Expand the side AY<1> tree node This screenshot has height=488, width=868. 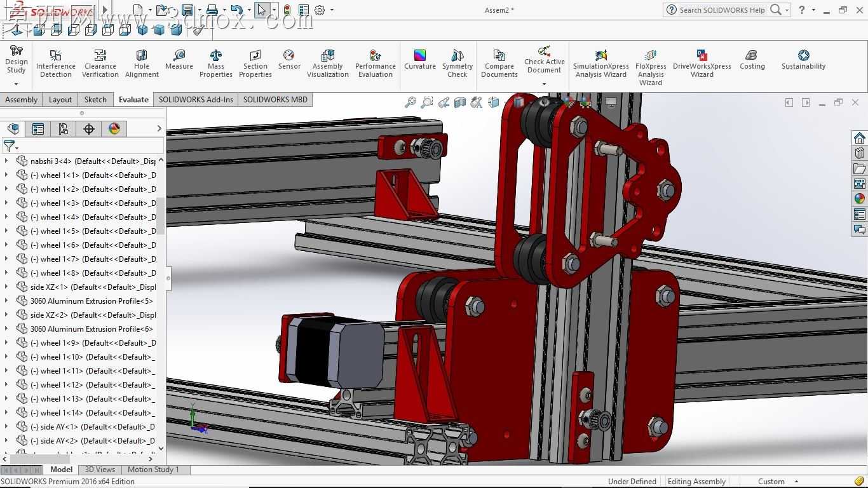coord(6,427)
